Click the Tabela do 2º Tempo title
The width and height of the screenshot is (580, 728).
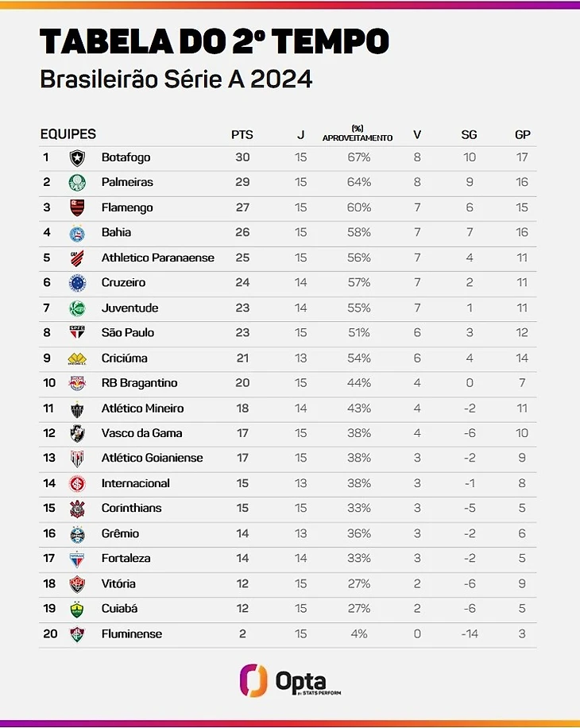click(215, 41)
